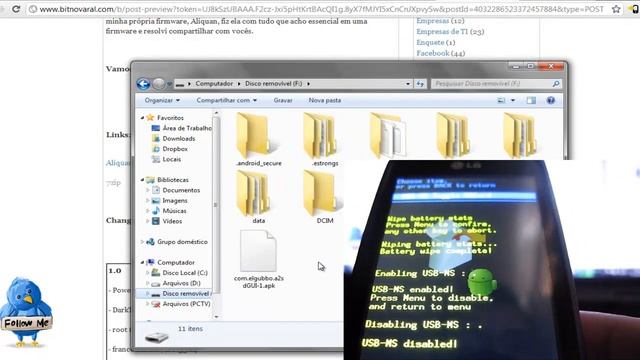Change view with the view icon
The height and width of the screenshot is (360, 640).
(501, 100)
